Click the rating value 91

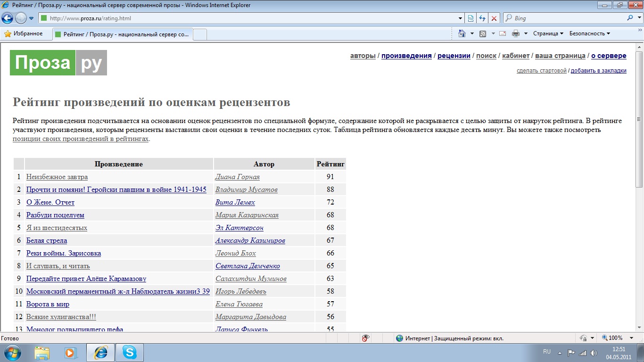point(330,177)
